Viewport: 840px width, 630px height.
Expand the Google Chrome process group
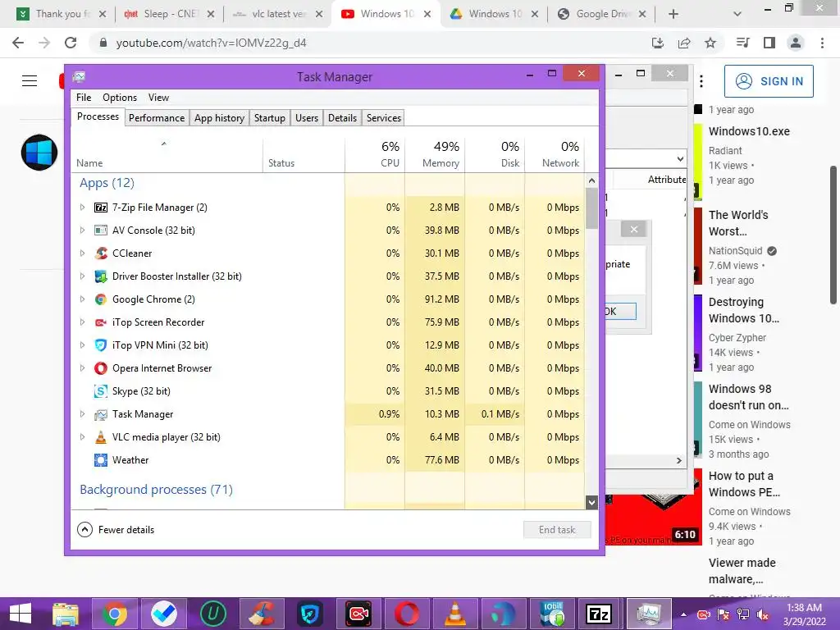pyautogui.click(x=83, y=299)
